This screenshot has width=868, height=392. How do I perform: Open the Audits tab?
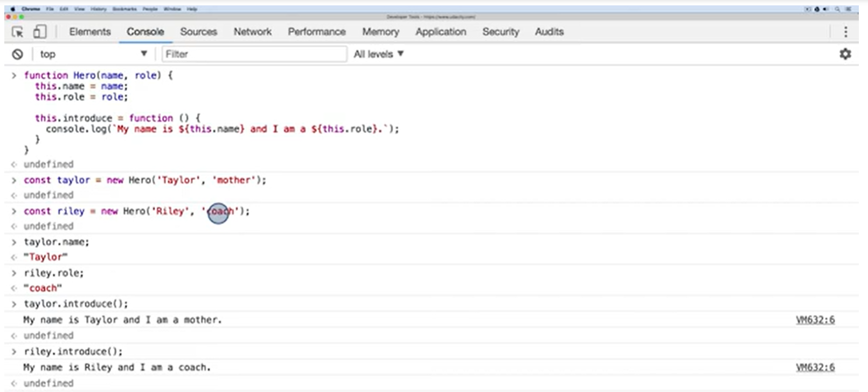pyautogui.click(x=549, y=32)
